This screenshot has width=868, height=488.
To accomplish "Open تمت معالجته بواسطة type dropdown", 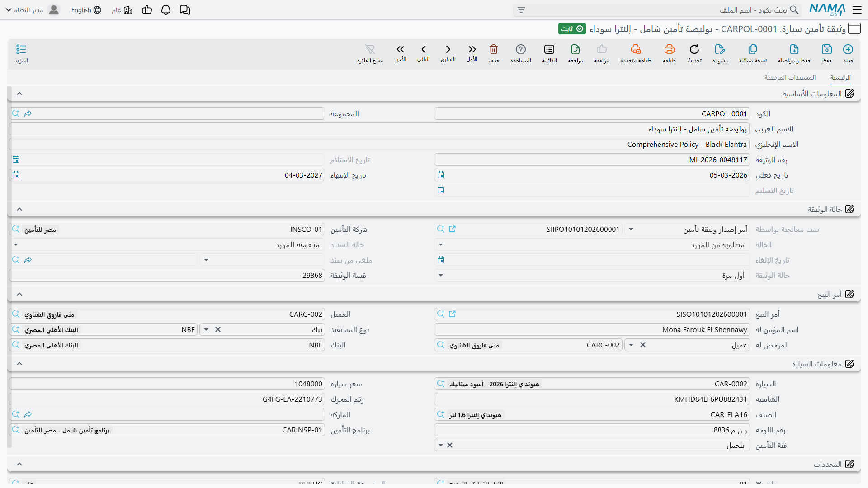I will tap(631, 230).
